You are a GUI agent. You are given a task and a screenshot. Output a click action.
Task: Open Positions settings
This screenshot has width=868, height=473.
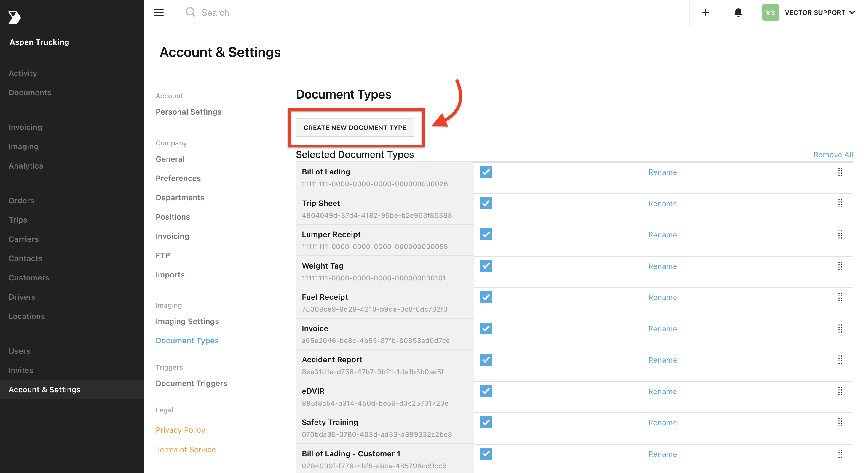pos(173,217)
